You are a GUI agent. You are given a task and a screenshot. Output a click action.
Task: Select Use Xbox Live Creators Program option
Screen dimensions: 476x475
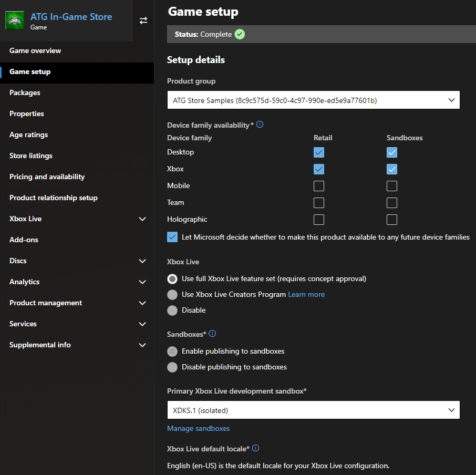click(x=172, y=295)
